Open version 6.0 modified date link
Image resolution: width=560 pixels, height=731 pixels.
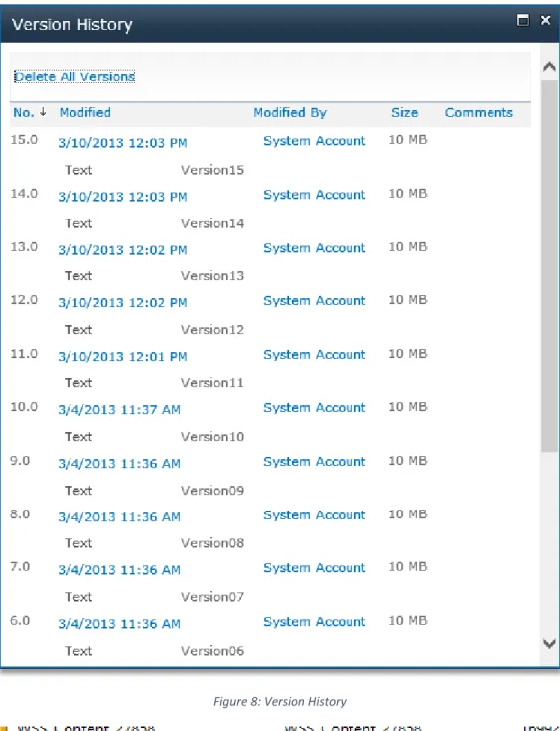click(119, 624)
